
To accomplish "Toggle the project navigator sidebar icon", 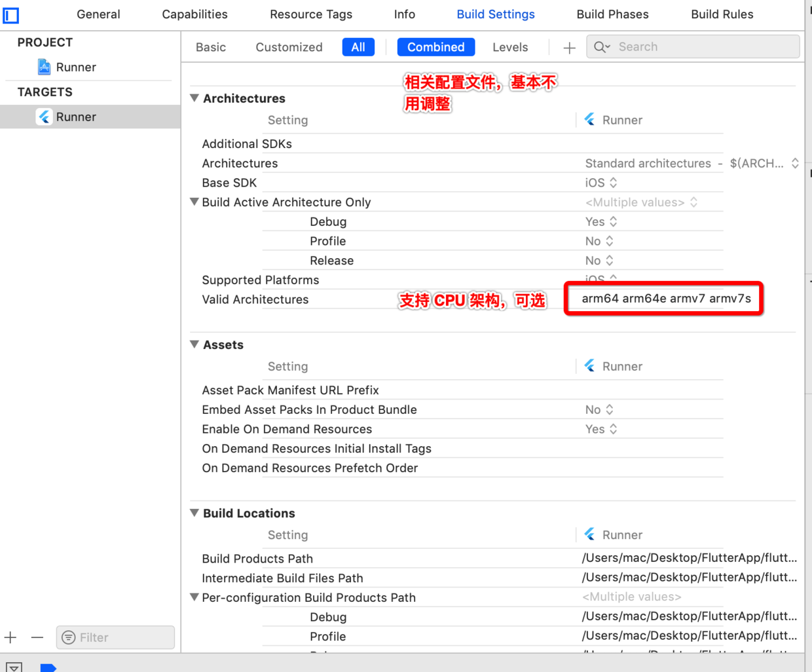I will click(11, 14).
